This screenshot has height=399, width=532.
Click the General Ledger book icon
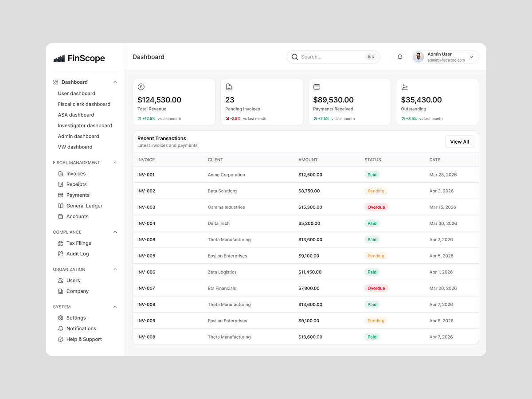pyautogui.click(x=61, y=206)
